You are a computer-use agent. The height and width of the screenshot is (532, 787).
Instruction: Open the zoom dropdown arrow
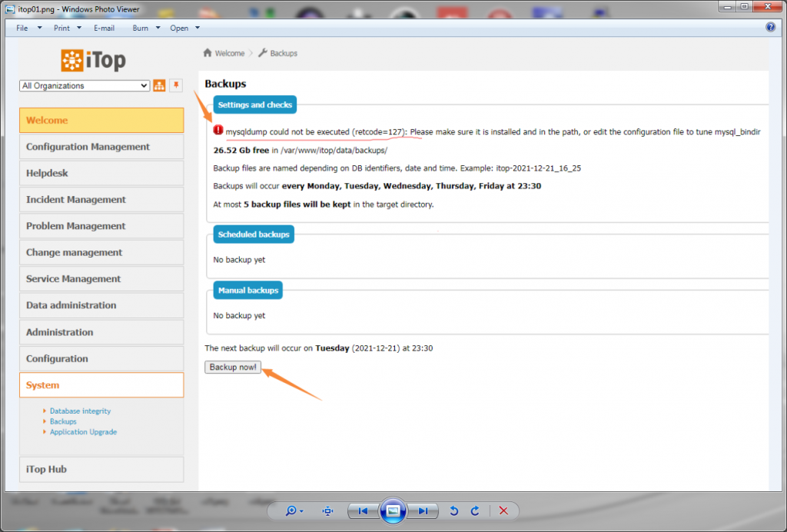point(301,511)
